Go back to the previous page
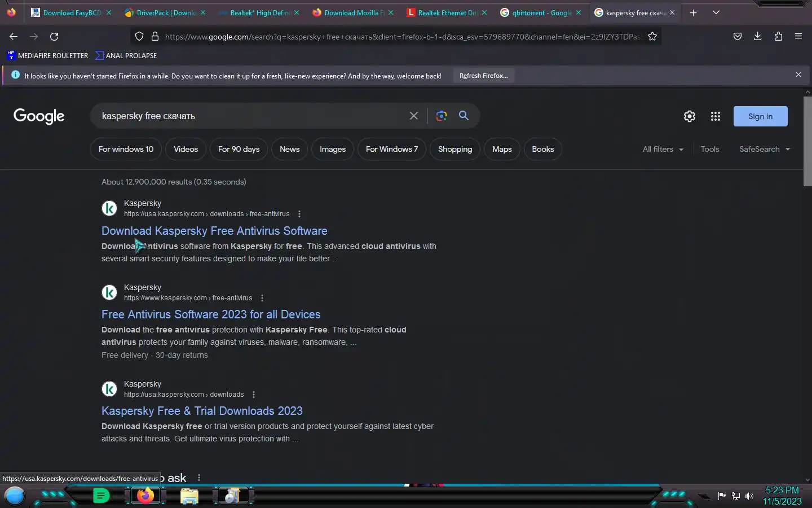Image resolution: width=812 pixels, height=508 pixels. pos(14,37)
